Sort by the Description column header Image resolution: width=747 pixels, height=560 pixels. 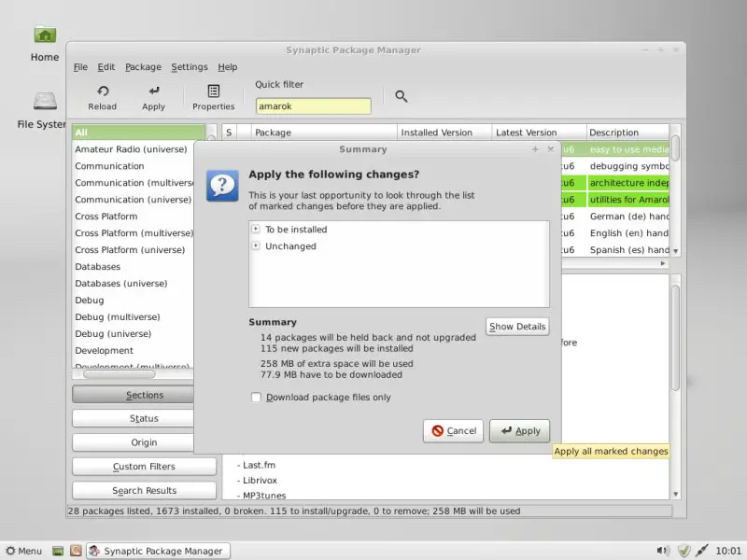[x=627, y=133]
